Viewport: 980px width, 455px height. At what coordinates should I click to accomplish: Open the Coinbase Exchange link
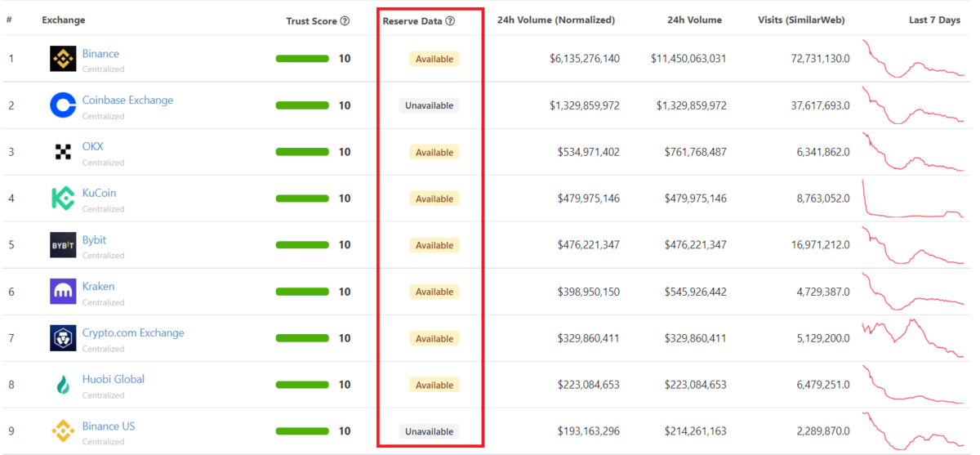pyautogui.click(x=127, y=100)
